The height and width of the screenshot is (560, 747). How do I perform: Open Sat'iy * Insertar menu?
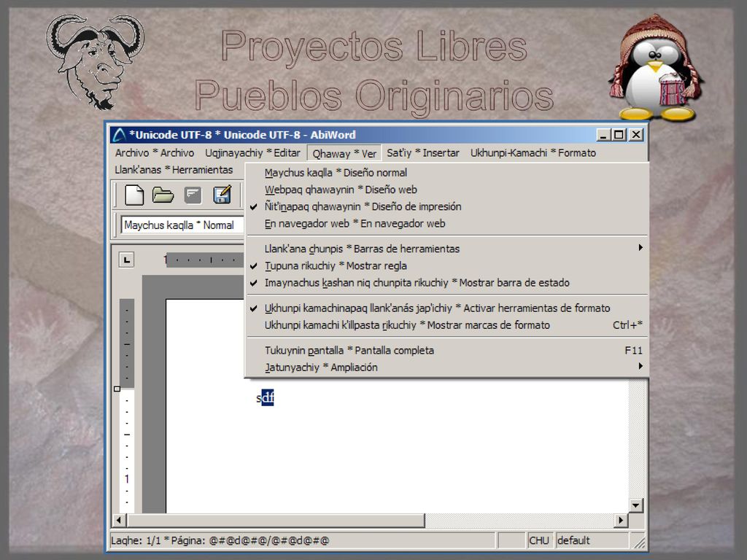click(422, 153)
